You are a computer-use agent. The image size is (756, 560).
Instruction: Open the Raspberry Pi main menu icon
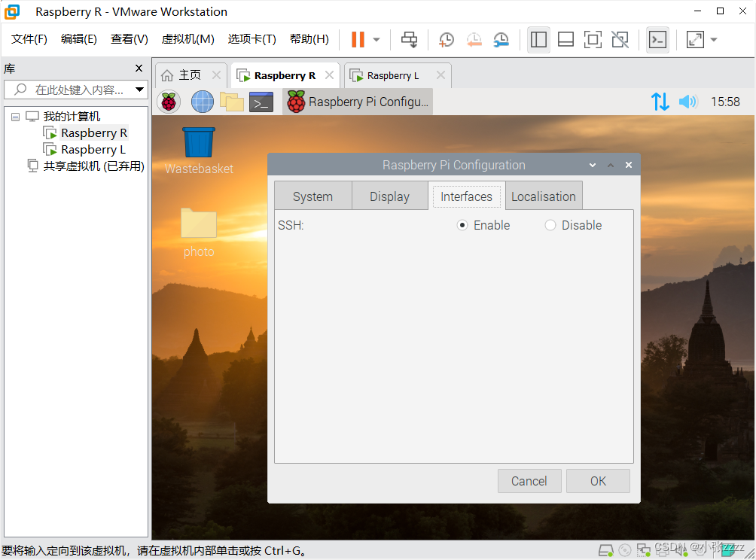click(169, 102)
